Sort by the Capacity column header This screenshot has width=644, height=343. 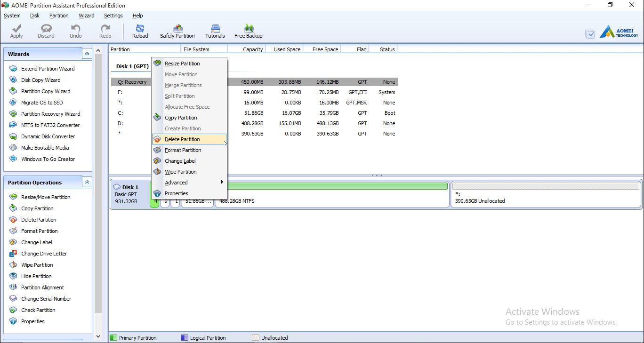coord(247,49)
